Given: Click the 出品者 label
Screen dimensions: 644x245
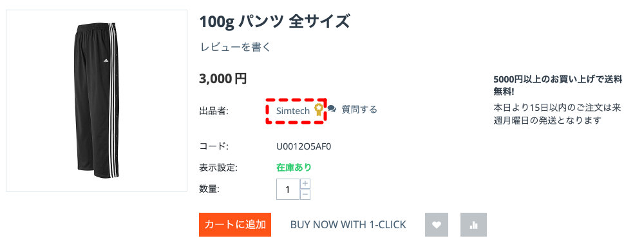Looking at the screenshot, I should click(214, 110).
